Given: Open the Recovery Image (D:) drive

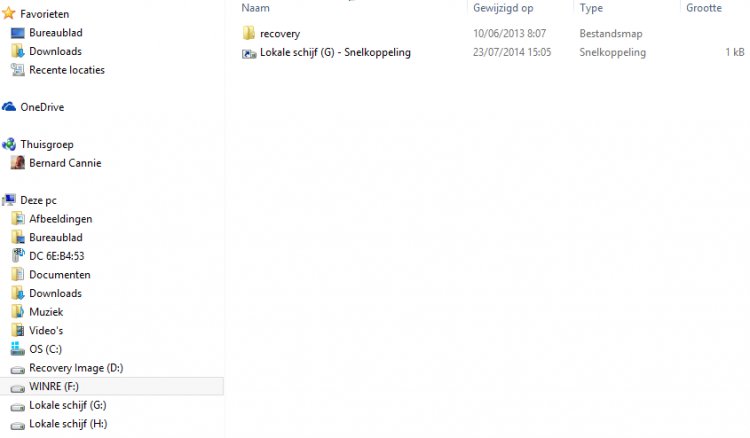Looking at the screenshot, I should (76, 368).
